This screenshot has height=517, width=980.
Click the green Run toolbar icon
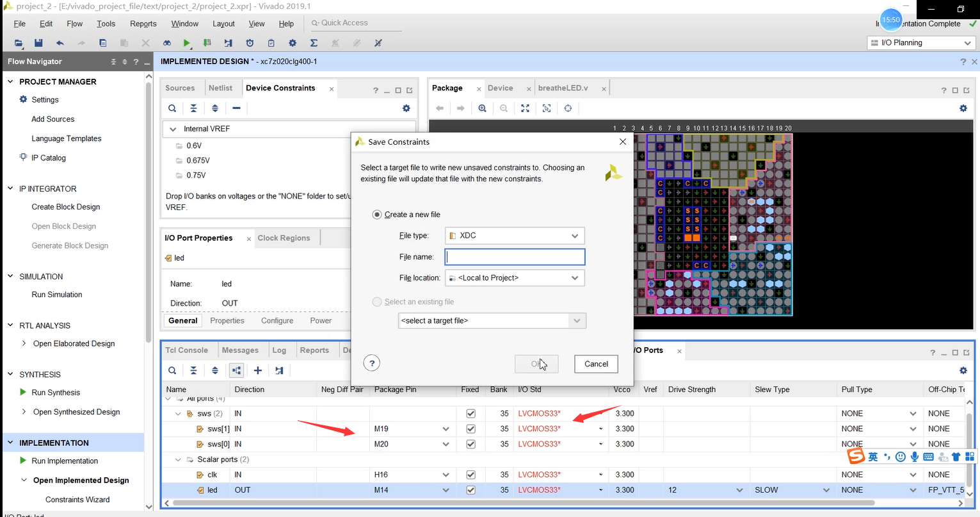pos(186,43)
